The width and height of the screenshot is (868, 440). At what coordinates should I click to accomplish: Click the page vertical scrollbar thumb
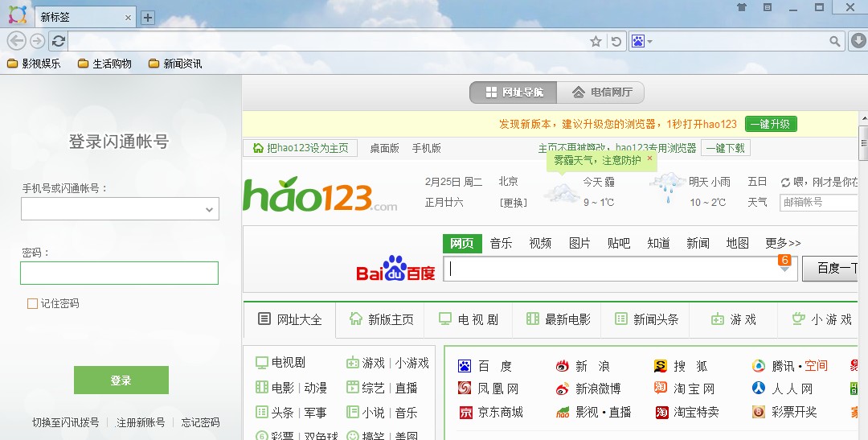click(863, 144)
